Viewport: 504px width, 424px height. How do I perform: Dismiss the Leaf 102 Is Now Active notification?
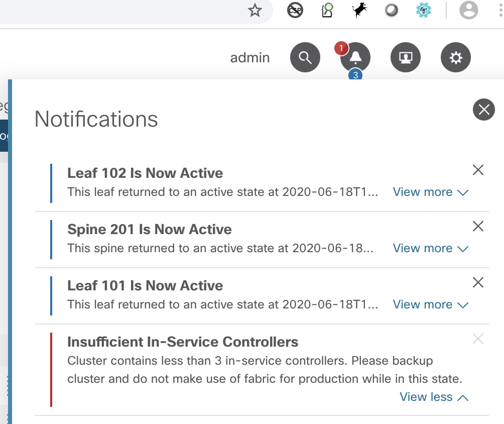pos(478,170)
